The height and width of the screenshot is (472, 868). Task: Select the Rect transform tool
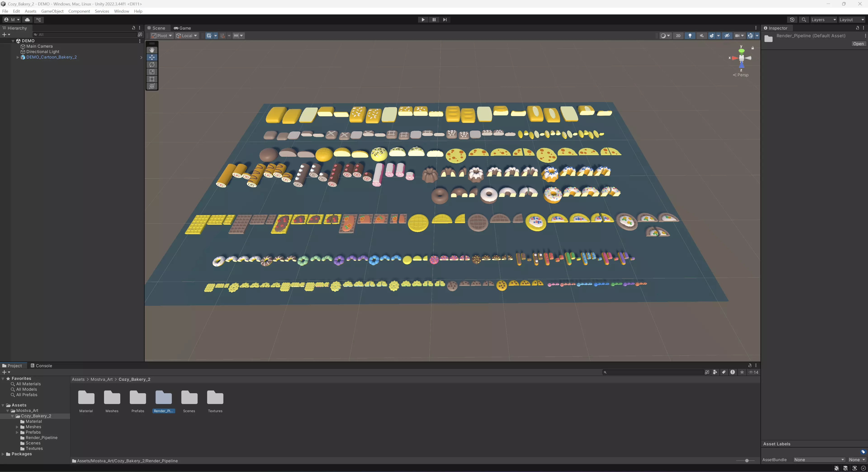152,79
